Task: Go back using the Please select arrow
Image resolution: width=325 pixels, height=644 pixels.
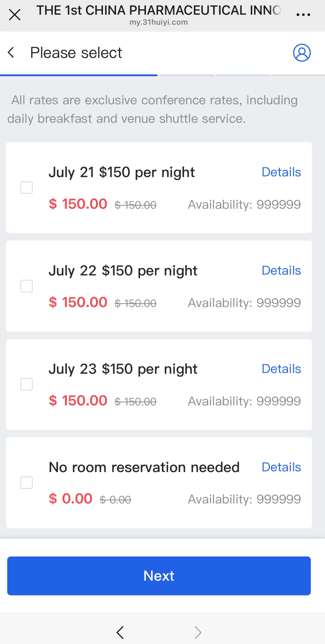Action: click(11, 53)
